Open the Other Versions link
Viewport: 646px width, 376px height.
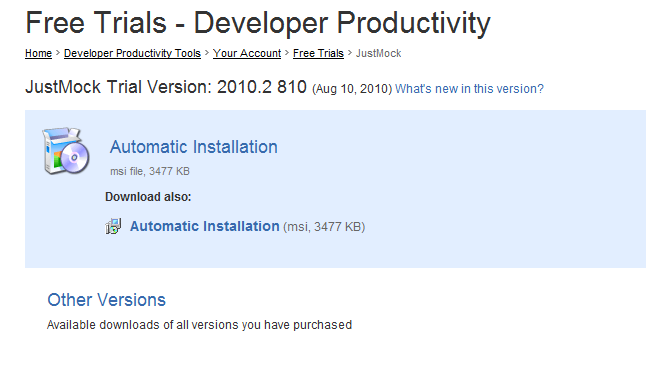coord(106,300)
